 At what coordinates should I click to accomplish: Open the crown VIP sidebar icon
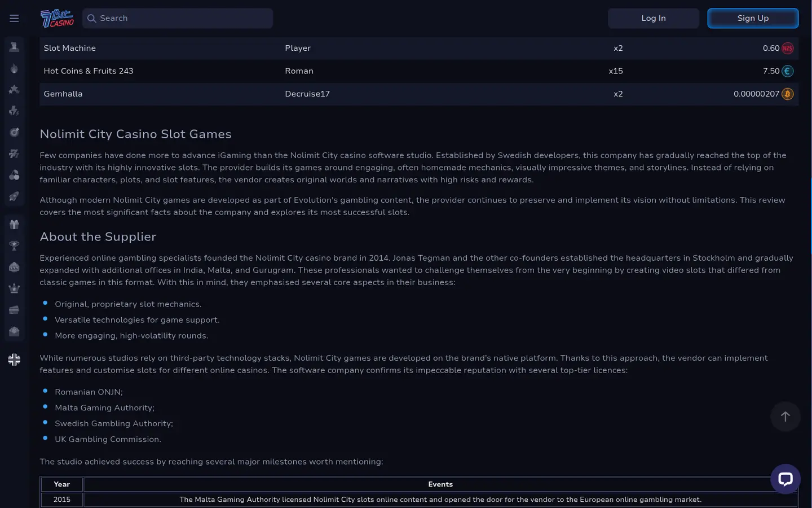pyautogui.click(x=14, y=288)
